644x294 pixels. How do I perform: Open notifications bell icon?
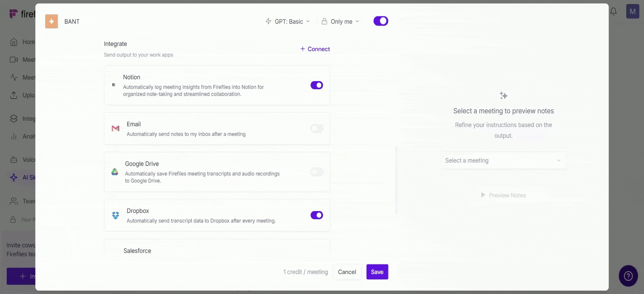click(x=613, y=11)
